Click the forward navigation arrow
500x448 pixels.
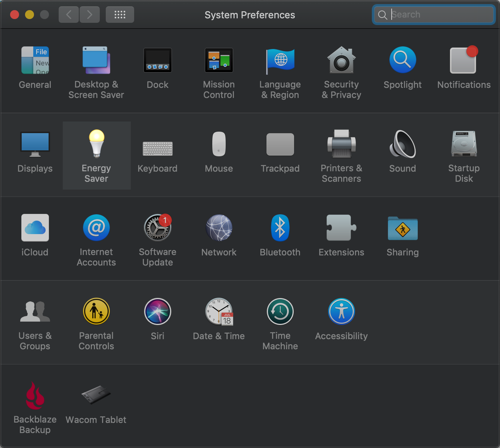coord(90,15)
